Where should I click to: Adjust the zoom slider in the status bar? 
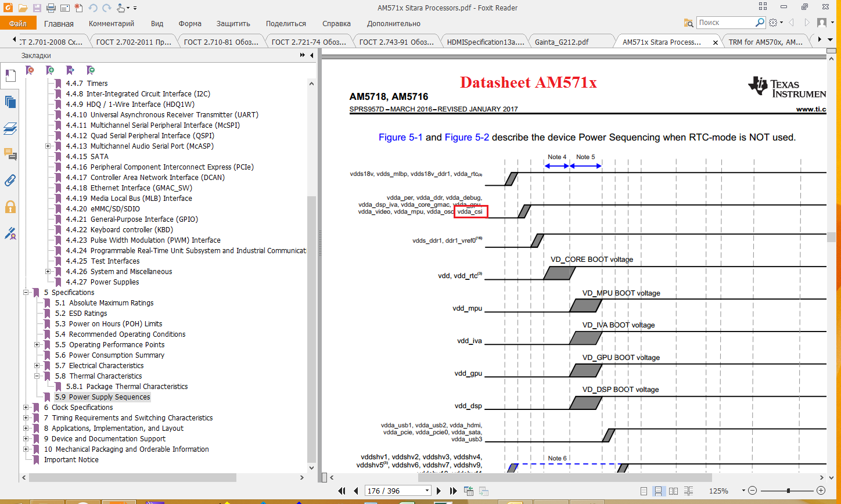(x=788, y=491)
